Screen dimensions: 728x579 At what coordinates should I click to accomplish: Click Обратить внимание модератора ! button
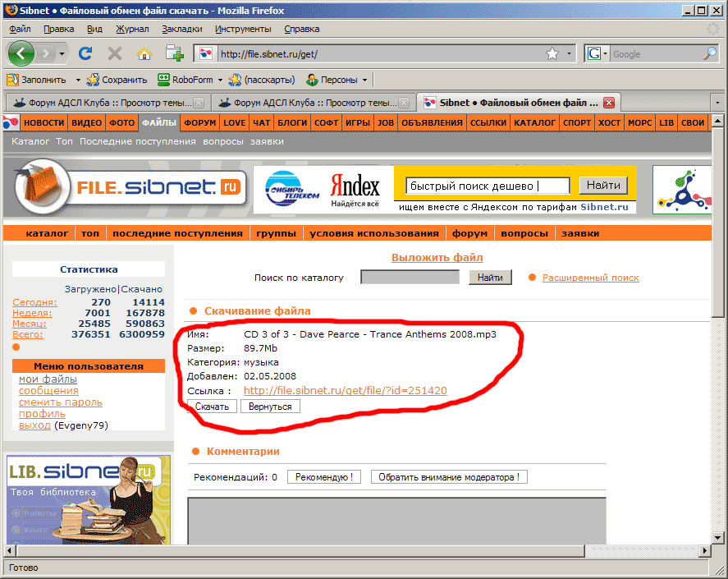(449, 477)
